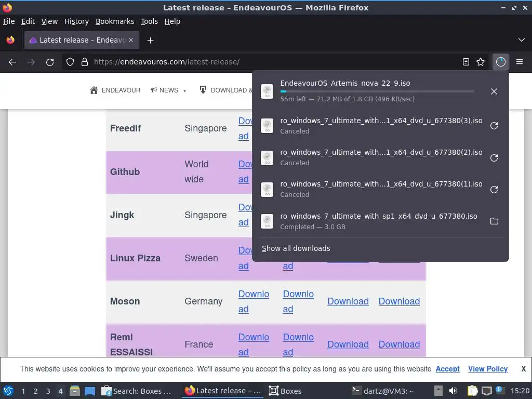Open volume control in system tray

click(453, 391)
